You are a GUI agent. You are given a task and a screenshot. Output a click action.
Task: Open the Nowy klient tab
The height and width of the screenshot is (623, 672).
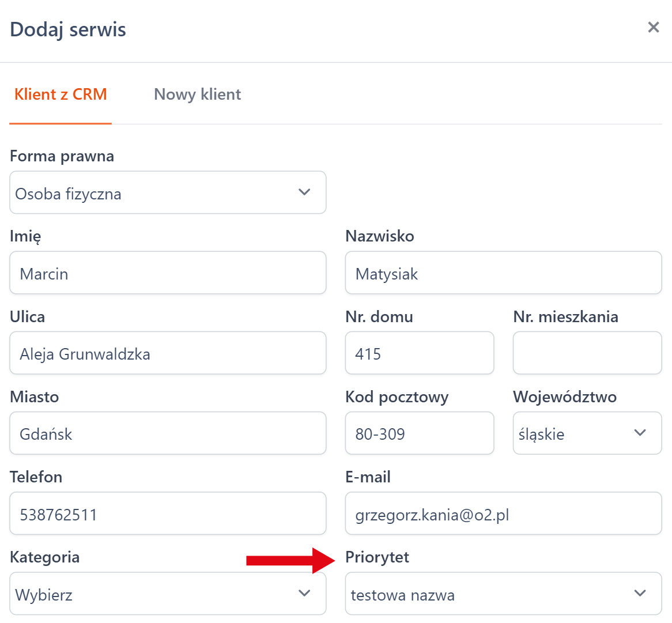click(x=197, y=95)
